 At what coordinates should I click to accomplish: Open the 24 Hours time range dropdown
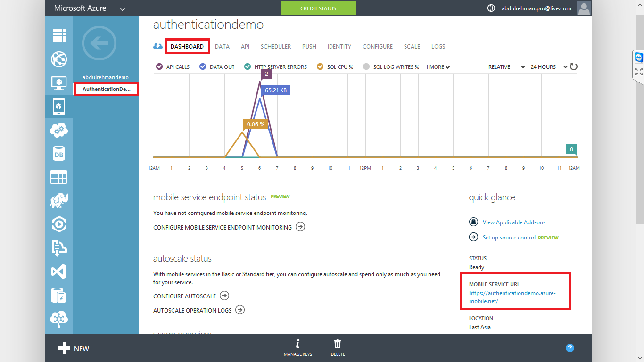coord(549,67)
